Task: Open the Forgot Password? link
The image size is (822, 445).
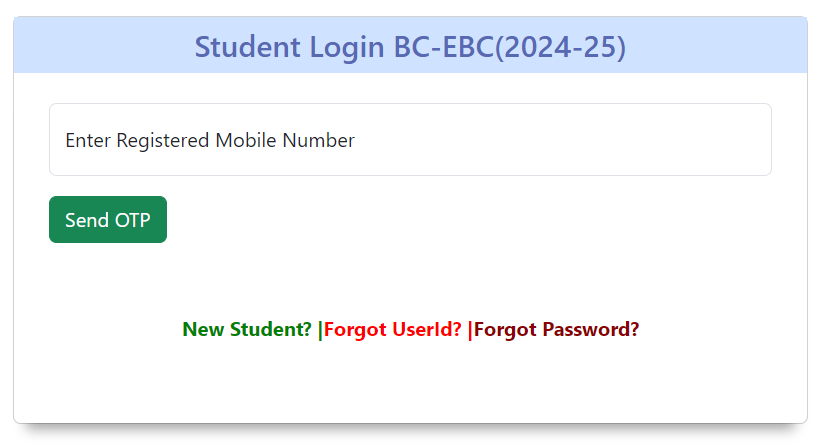Action: (557, 330)
